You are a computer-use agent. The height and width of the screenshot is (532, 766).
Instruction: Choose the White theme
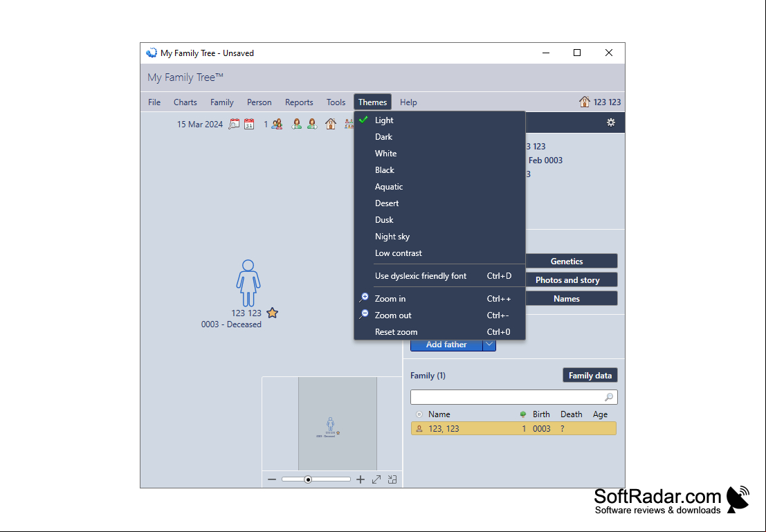point(439,154)
